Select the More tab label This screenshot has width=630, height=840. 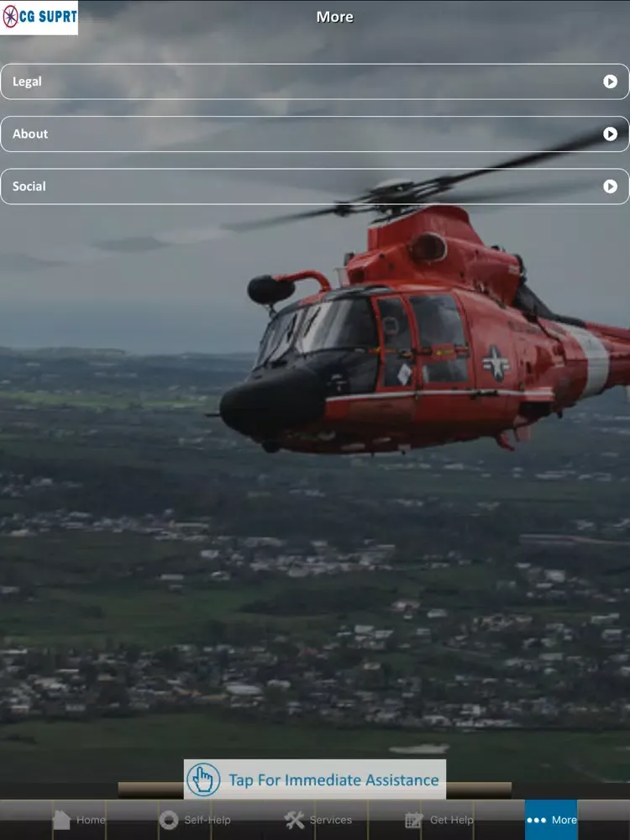coord(564,820)
